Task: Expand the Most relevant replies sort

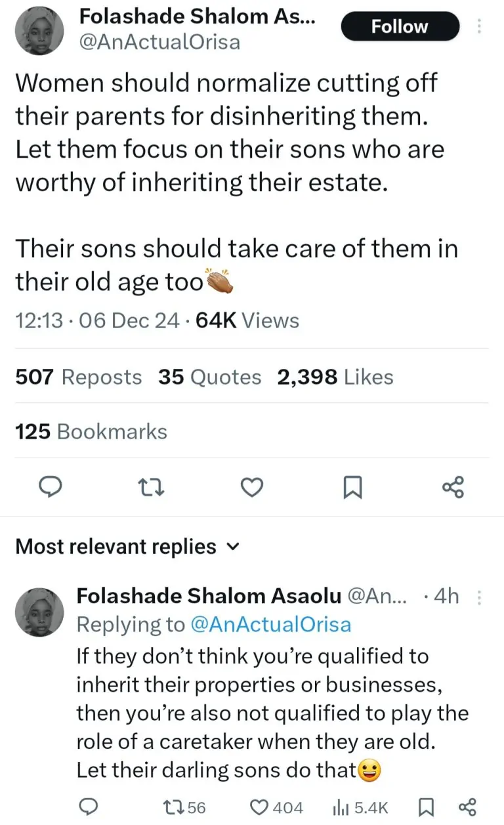Action: (127, 547)
